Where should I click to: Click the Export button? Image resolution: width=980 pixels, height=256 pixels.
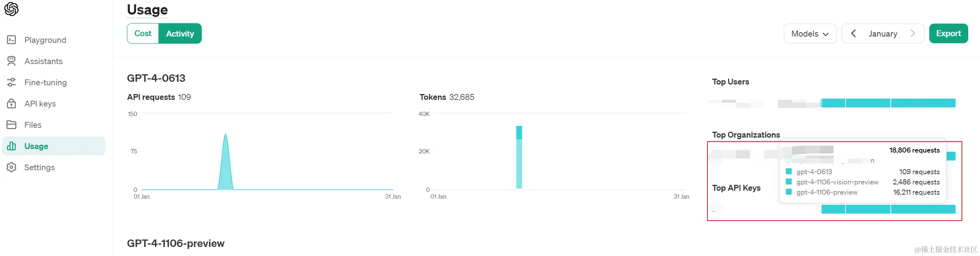click(x=948, y=33)
